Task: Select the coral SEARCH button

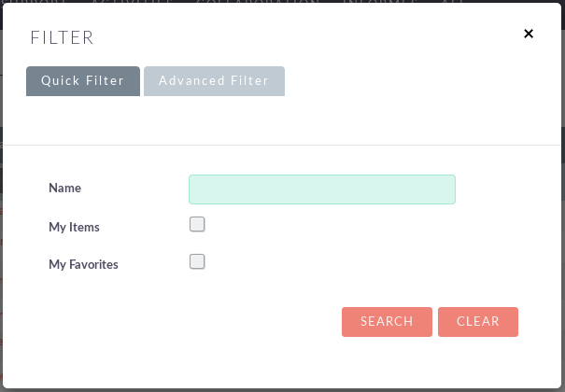Action: [x=387, y=322]
